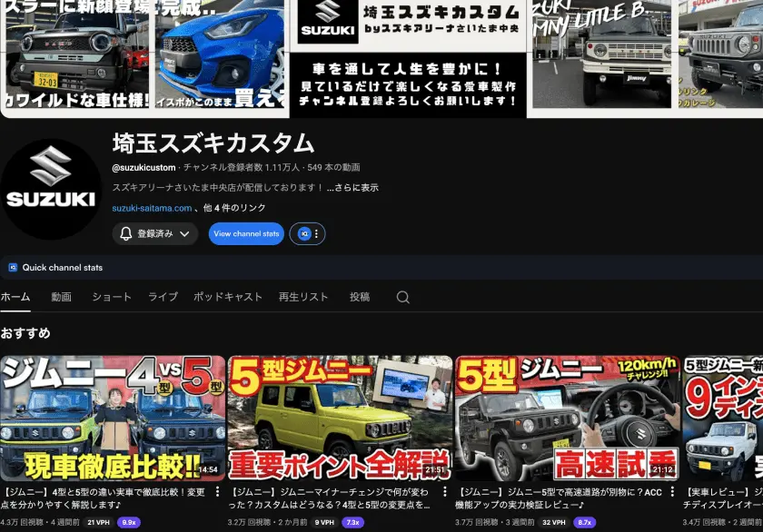Open more options for the 高速試乗 video
Viewport: 763px width, 532px height.
[x=672, y=492]
